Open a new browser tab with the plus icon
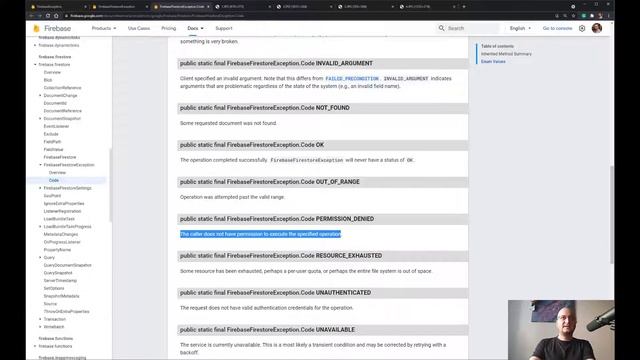Image resolution: width=640 pixels, height=360 pixels. click(x=464, y=7)
